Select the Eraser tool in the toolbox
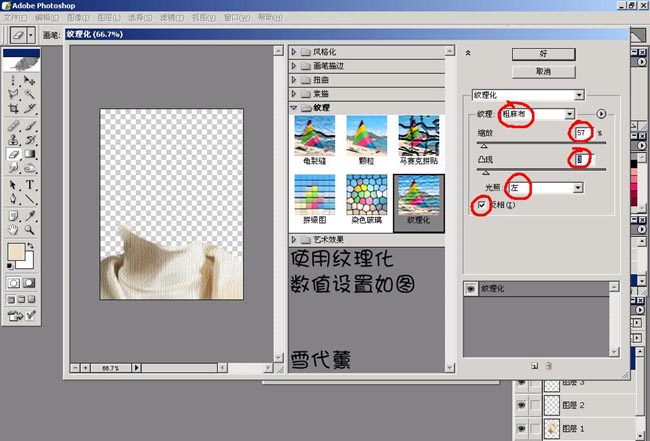This screenshot has height=441, width=650. (x=13, y=156)
